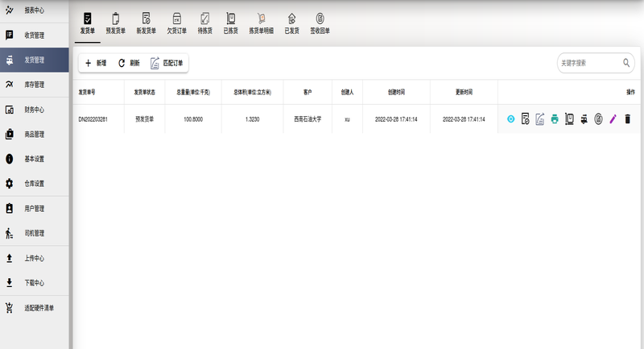Click the paperclip sign-receipt icon in row
Viewport: 644px width, 349px height.
coord(598,119)
